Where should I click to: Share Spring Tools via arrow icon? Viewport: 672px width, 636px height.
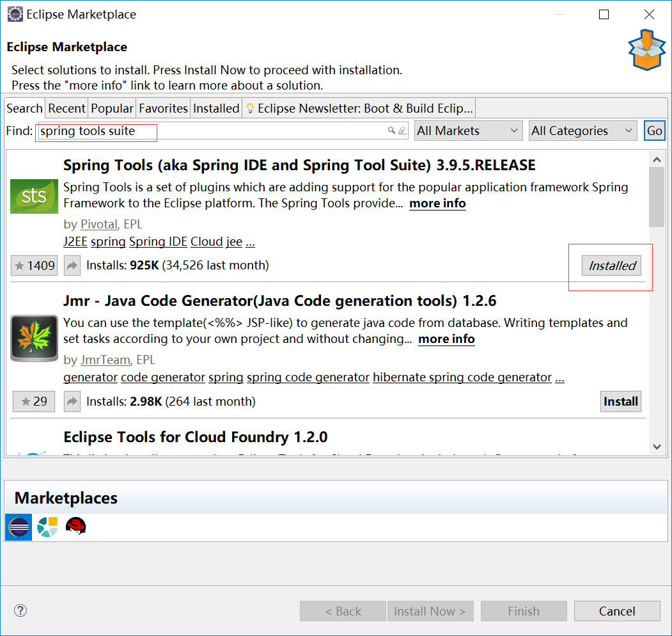(72, 266)
